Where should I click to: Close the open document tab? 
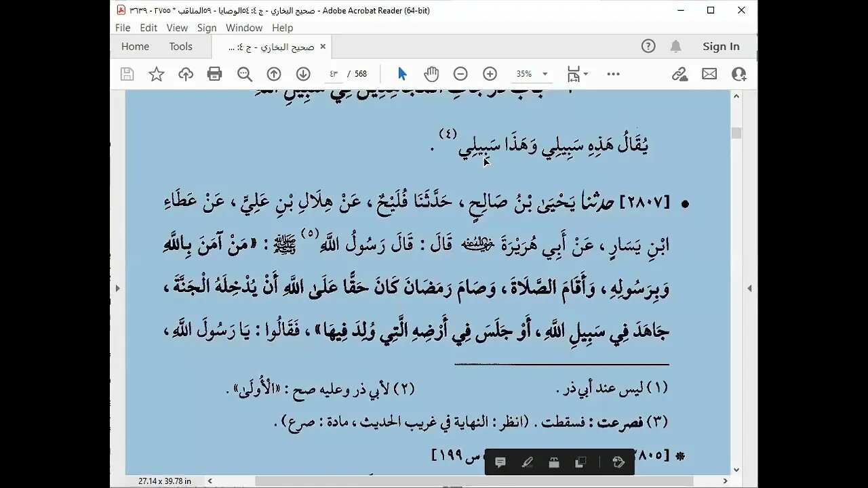(x=323, y=46)
